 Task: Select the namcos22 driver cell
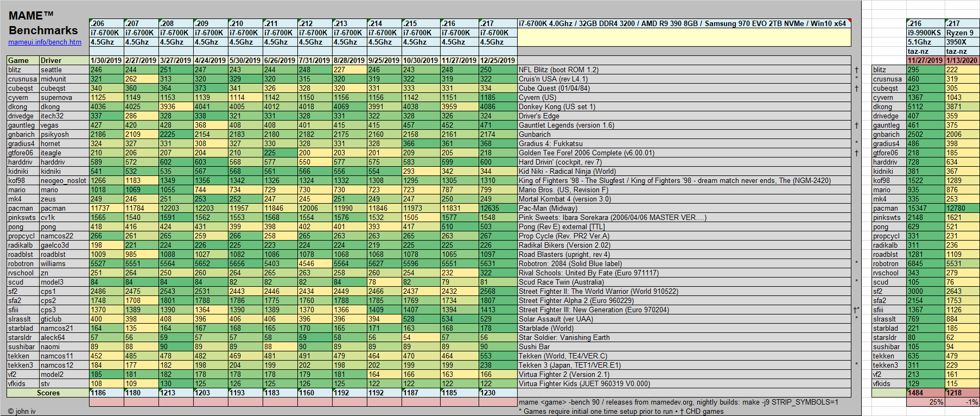point(64,236)
